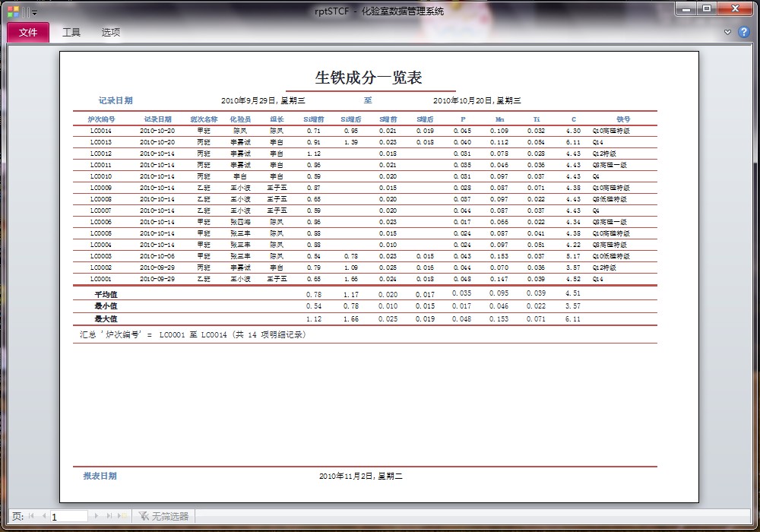Click the iron grade cell in row LC0008
Image resolution: width=760 pixels, height=532 pixels.
coord(610,199)
